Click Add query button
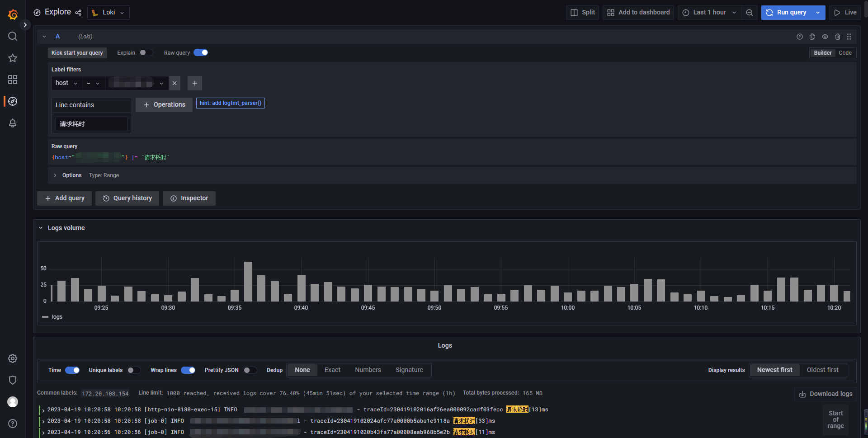868x438 pixels. [x=64, y=198]
